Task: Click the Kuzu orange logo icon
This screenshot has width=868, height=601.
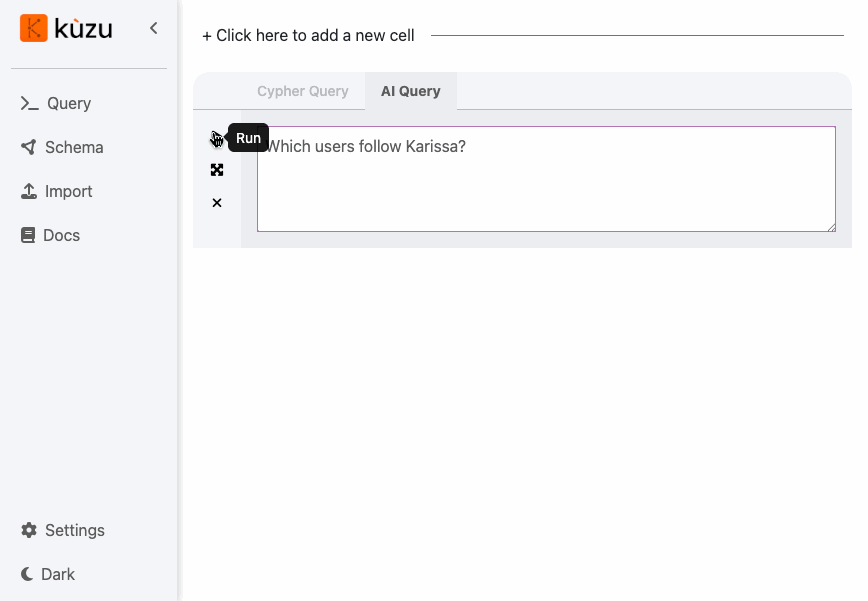Action: click(x=34, y=28)
